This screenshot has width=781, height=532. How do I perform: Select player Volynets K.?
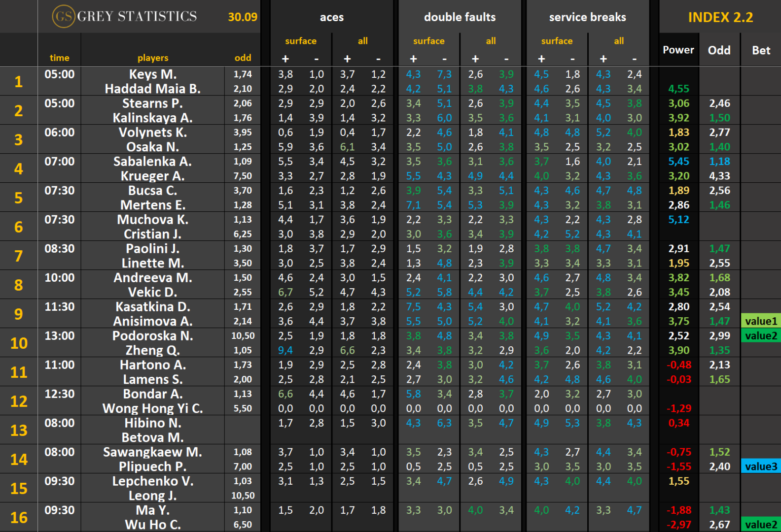click(153, 133)
